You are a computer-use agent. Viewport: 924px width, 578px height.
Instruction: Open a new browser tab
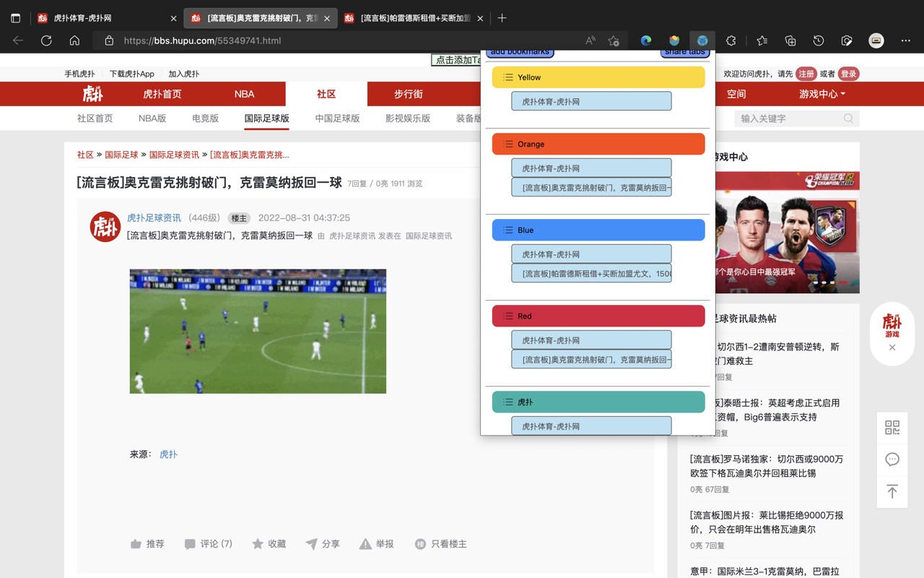[502, 18]
